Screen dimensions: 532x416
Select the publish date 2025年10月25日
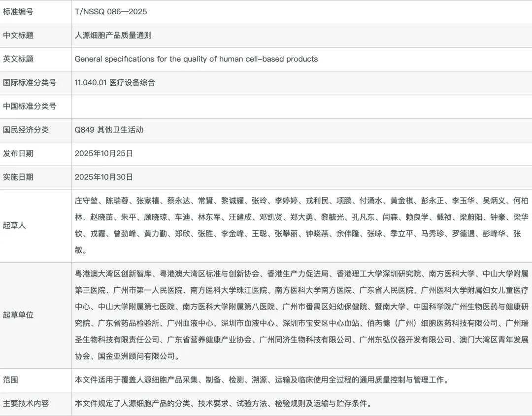coord(104,154)
